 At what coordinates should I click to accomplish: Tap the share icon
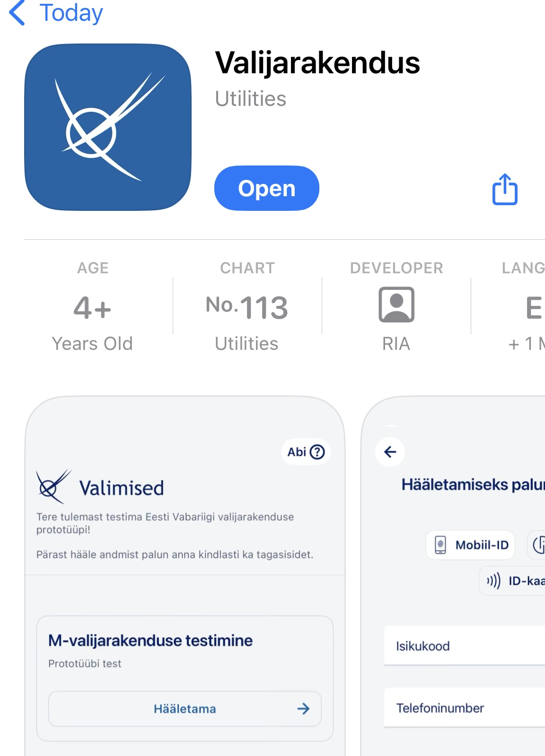pos(505,189)
